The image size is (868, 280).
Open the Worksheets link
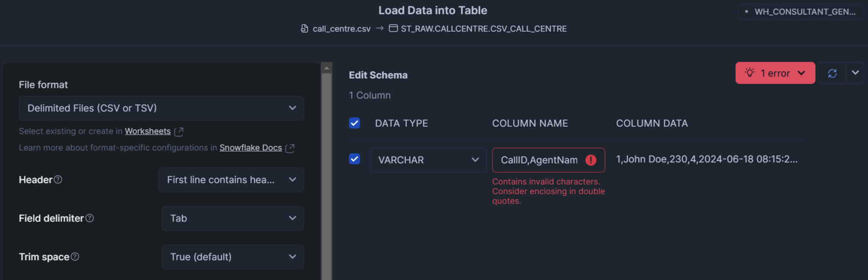tap(147, 131)
